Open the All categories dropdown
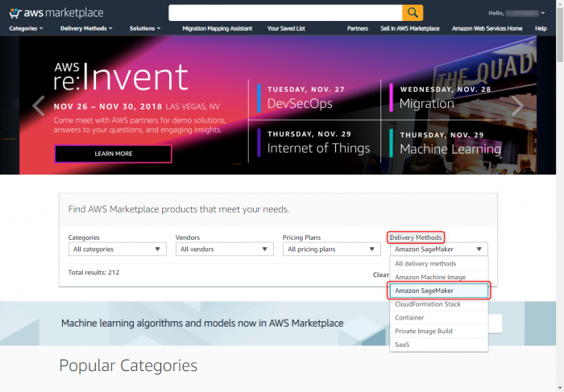564x392 pixels. (x=118, y=249)
